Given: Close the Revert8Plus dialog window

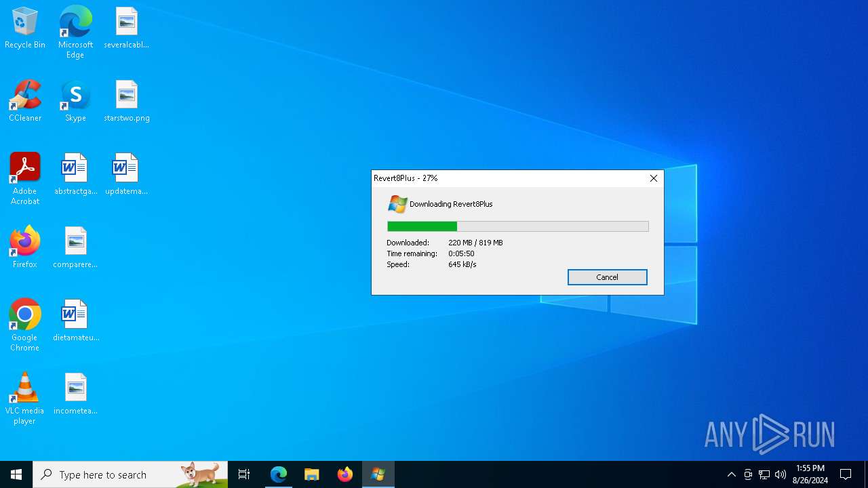Looking at the screenshot, I should point(653,178).
